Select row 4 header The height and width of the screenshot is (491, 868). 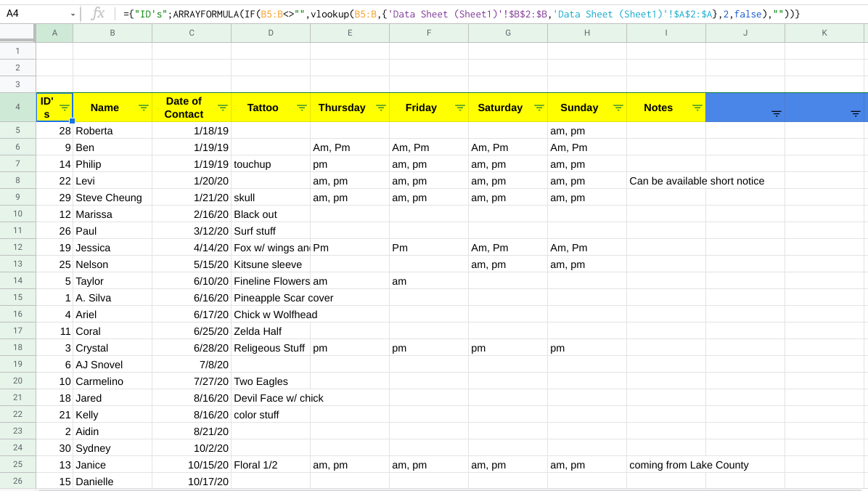(17, 107)
